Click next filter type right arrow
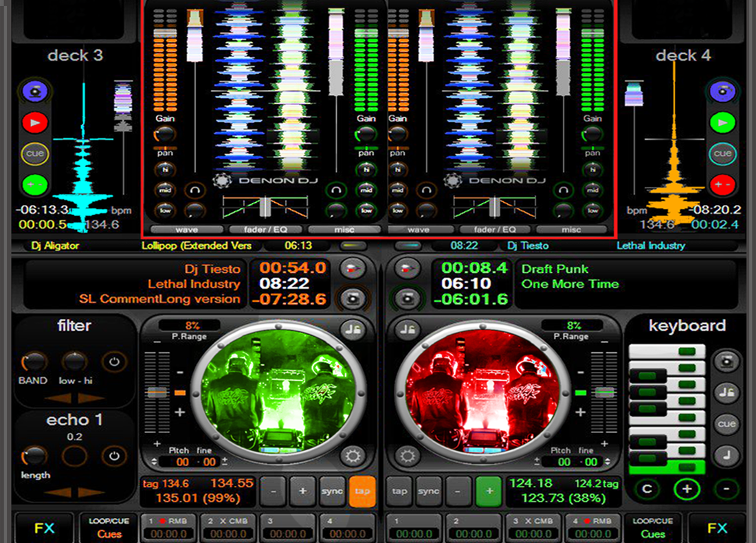 91,399
